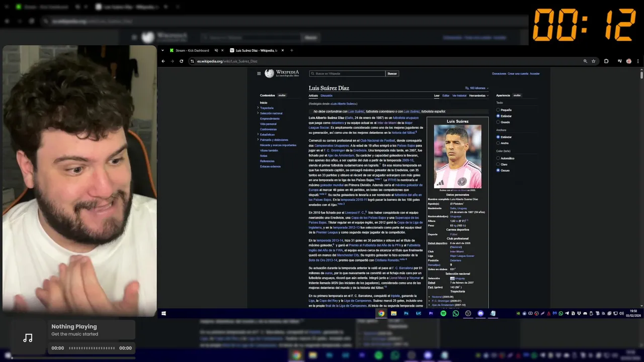Click the Wikipedia globe logo
This screenshot has width=644, height=362.
coord(269,73)
